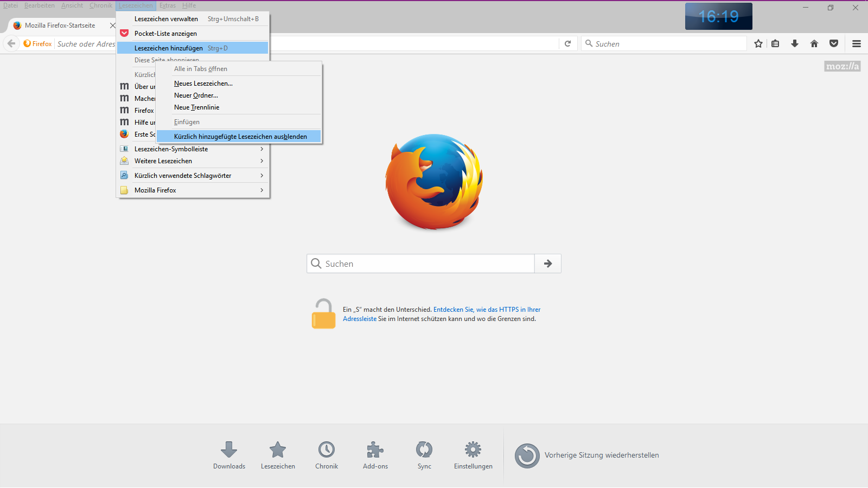This screenshot has height=488, width=868.
Task: Open Downloads from the bottom launcher
Action: [229, 455]
